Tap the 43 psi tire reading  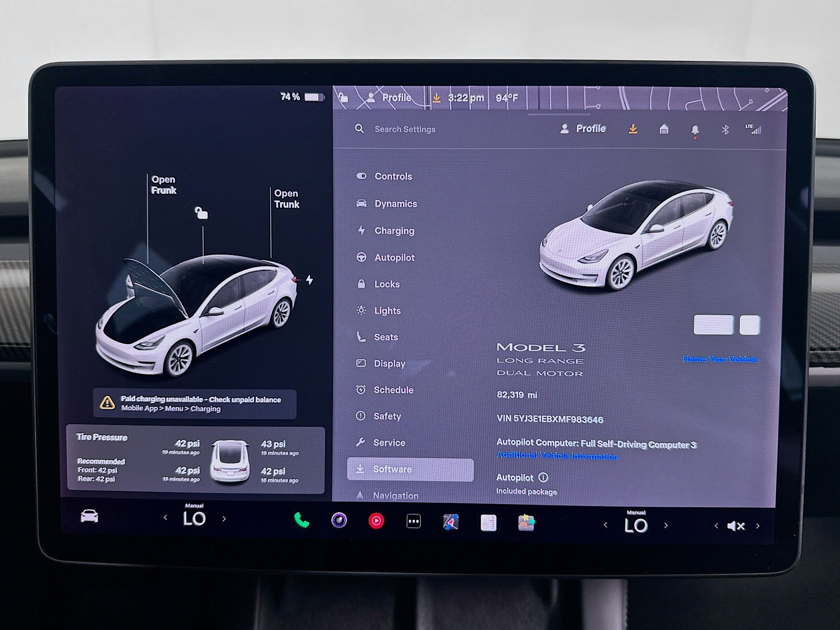click(273, 444)
